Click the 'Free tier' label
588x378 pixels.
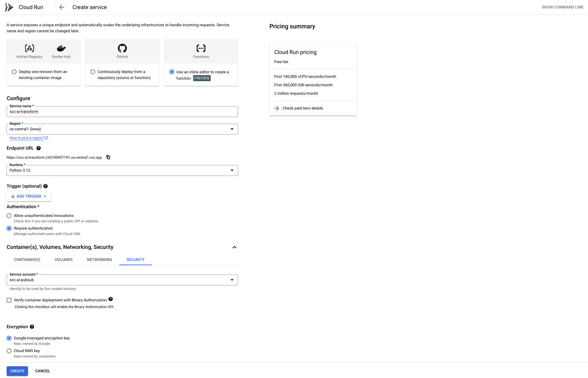tap(281, 62)
